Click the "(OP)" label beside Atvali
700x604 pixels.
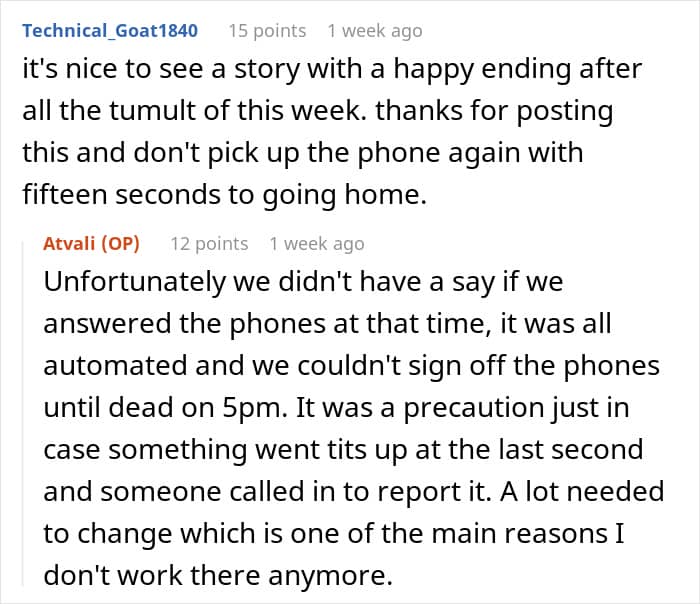pos(124,243)
